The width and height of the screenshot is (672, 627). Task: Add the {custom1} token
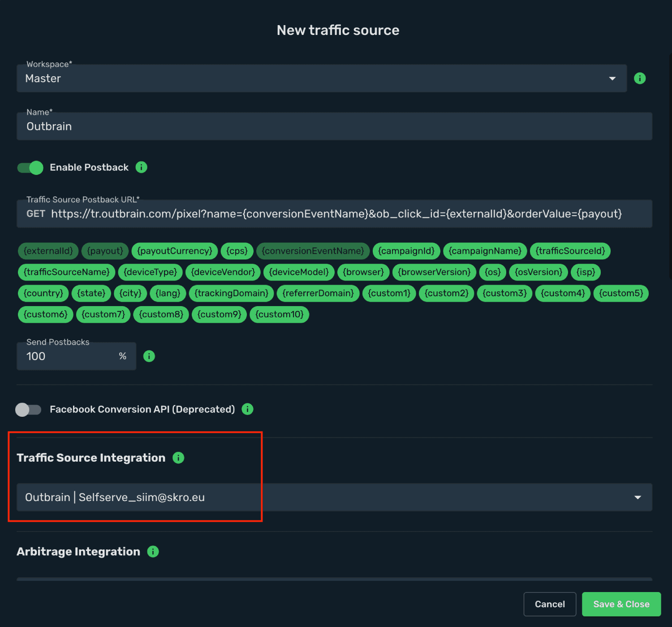[389, 293]
